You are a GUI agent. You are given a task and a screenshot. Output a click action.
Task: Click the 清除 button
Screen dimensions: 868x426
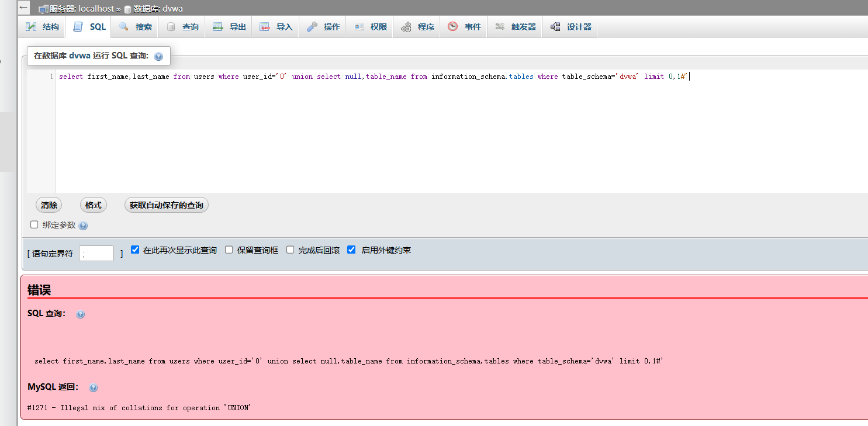tap(49, 205)
